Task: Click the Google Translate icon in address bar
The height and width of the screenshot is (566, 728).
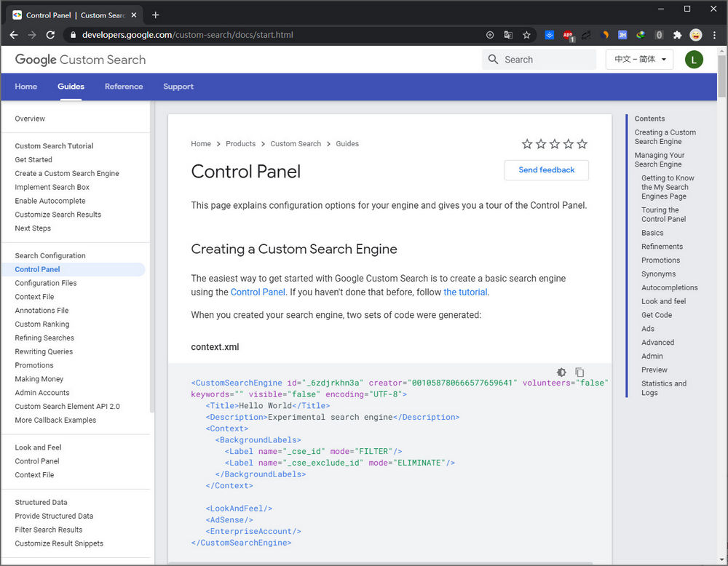Action: pyautogui.click(x=508, y=35)
